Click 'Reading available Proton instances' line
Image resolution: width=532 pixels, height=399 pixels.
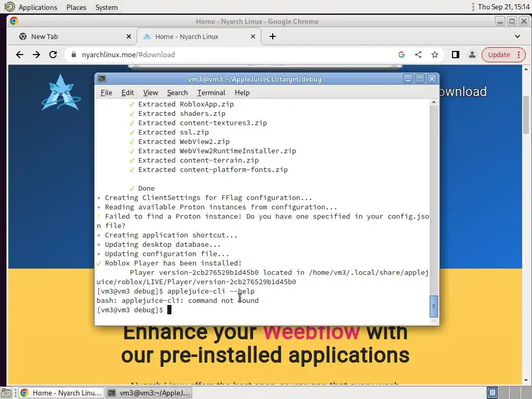(221, 207)
